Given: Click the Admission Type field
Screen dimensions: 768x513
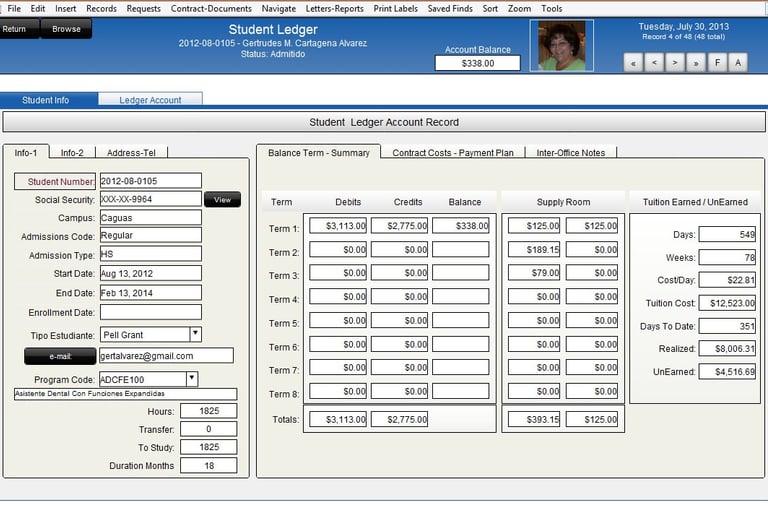Looking at the screenshot, I should [x=151, y=254].
